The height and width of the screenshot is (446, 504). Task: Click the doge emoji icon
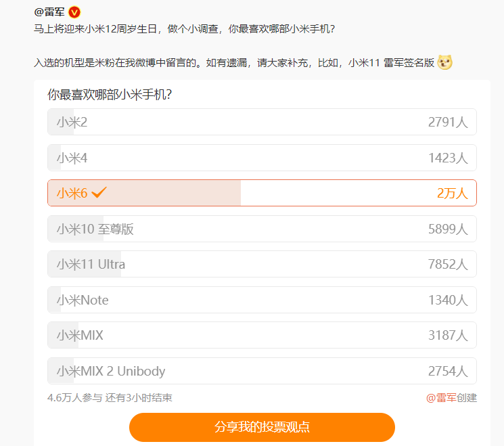[445, 62]
